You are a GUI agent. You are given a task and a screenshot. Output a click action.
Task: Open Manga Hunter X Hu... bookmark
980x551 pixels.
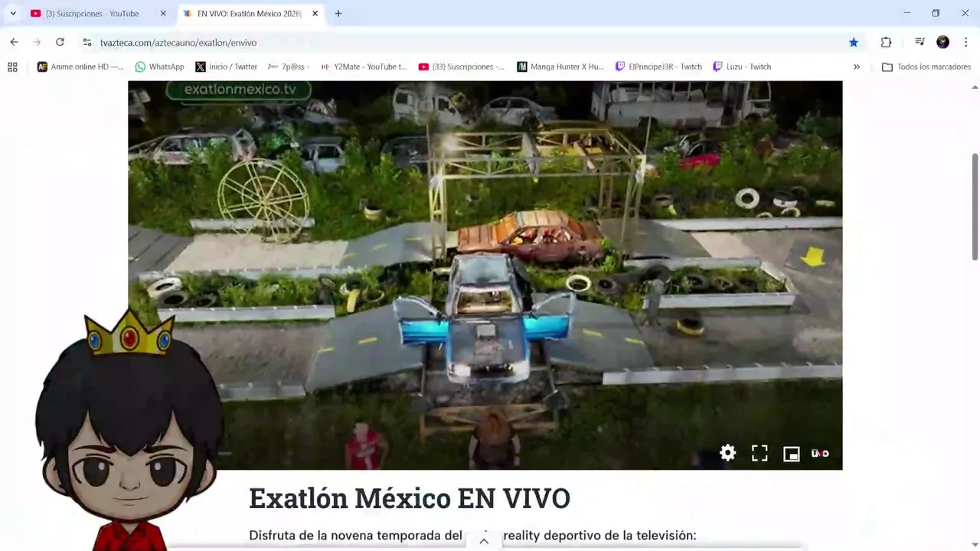560,67
